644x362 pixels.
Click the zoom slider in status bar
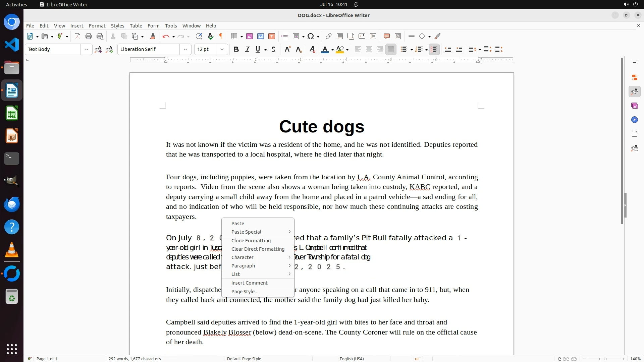605,359
